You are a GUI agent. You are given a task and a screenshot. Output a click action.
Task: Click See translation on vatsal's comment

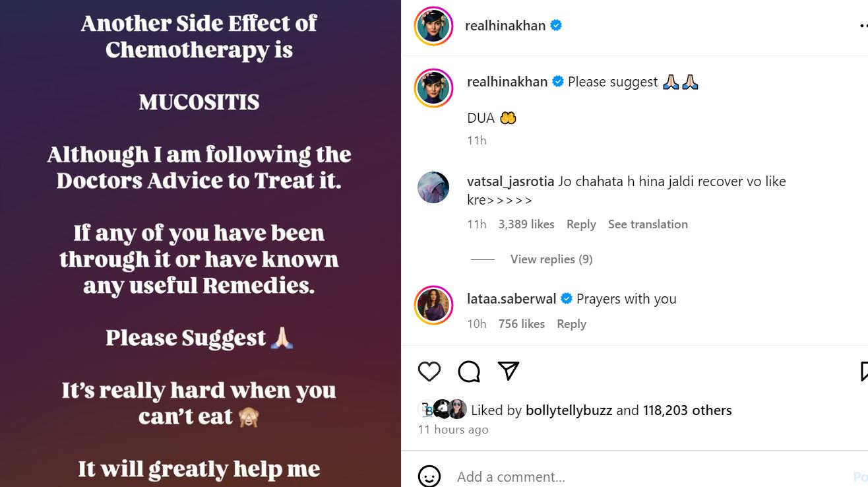click(648, 224)
